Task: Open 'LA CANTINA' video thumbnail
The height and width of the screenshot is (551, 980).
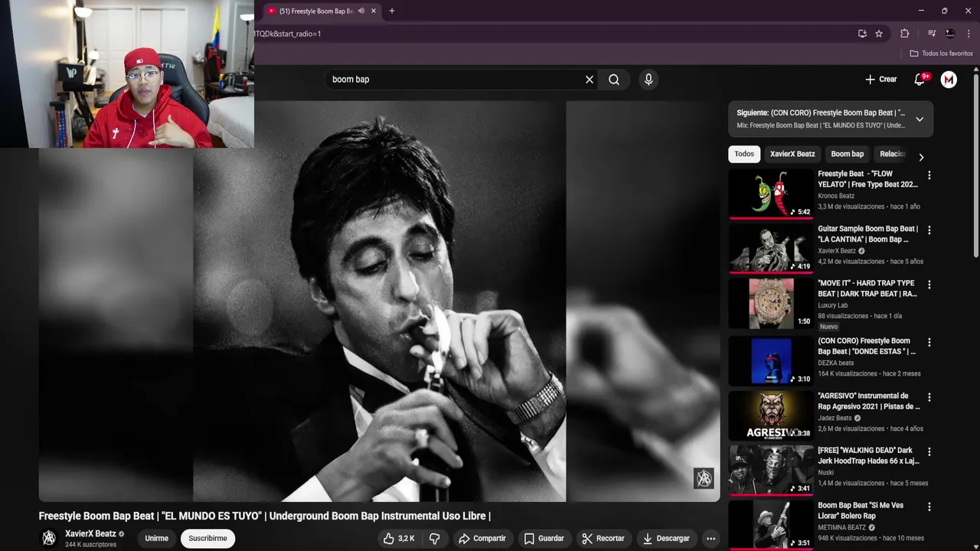Action: (x=770, y=248)
